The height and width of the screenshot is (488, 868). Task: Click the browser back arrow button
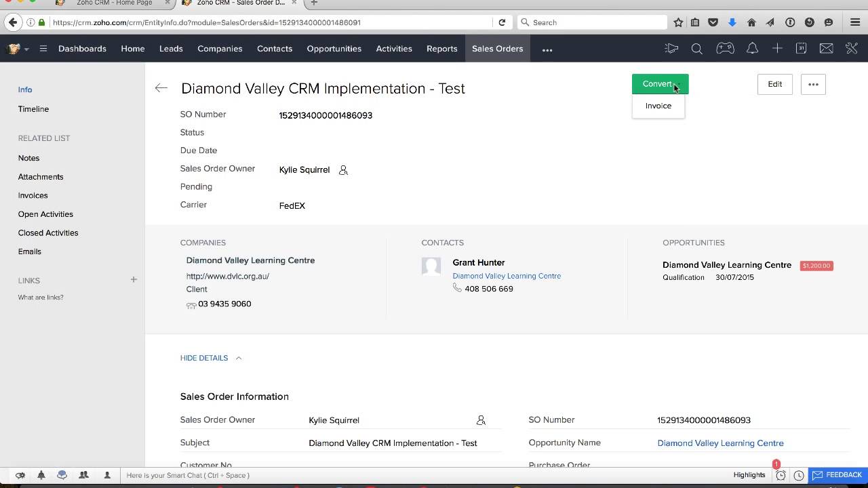[x=12, y=22]
